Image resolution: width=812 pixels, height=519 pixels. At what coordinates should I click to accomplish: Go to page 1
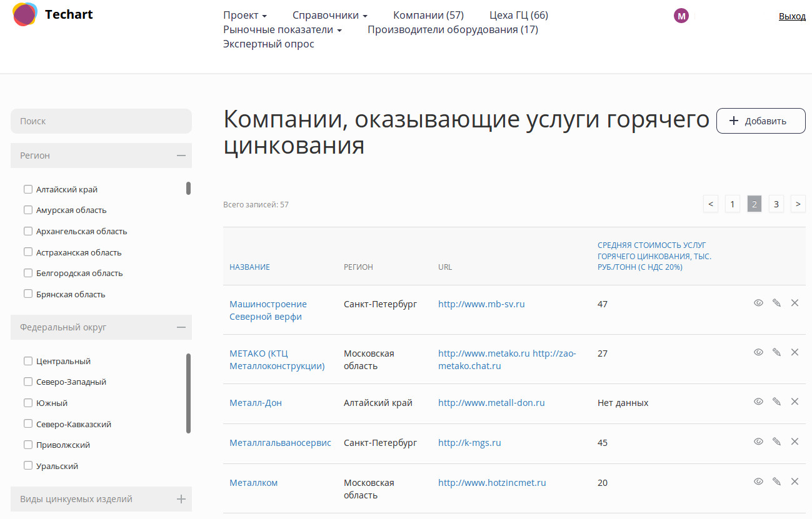coord(732,204)
